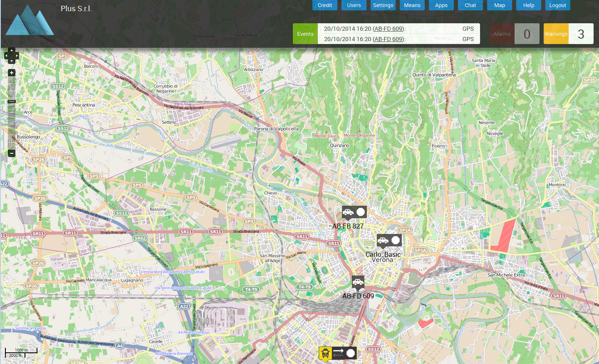The width and height of the screenshot is (599, 364).
Task: Click the two-way arrows icon beside the bus
Action: [x=338, y=353]
